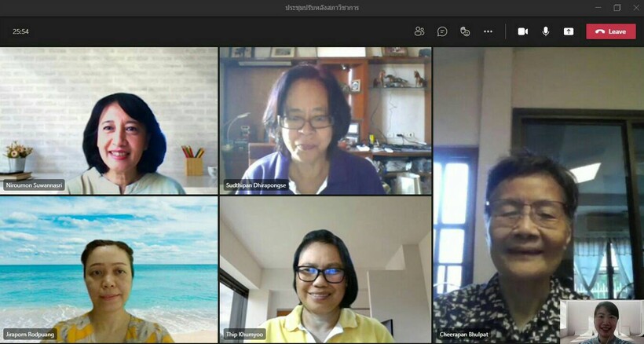Minimize the Teams meeting window

click(x=598, y=8)
